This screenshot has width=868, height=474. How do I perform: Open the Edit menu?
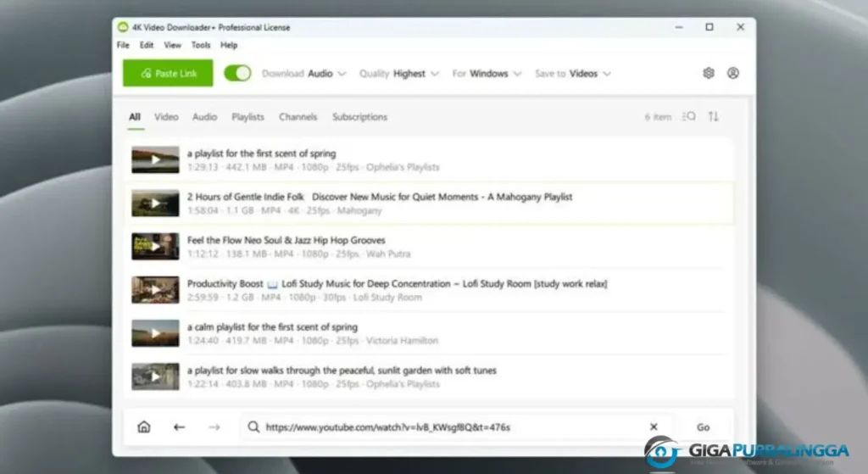coord(147,46)
